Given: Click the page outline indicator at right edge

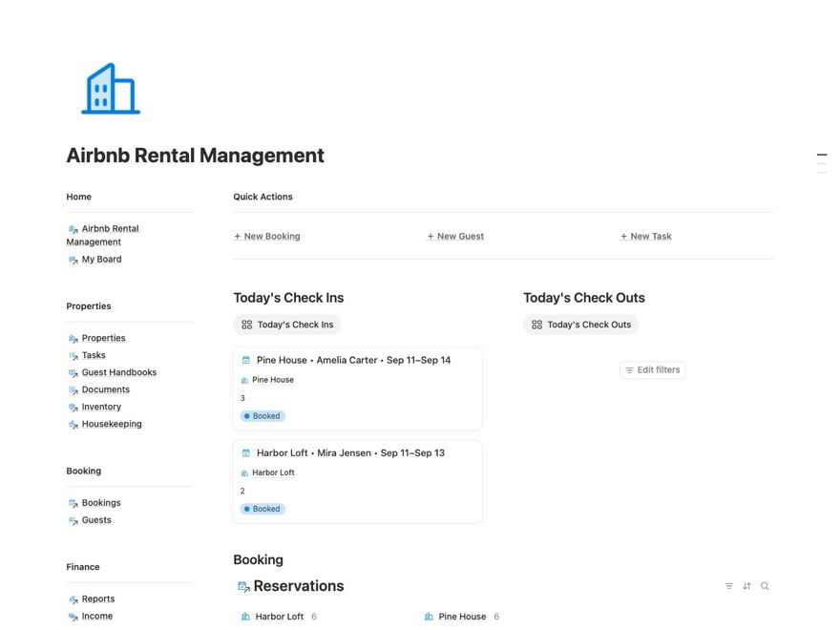Looking at the screenshot, I should (x=822, y=163).
